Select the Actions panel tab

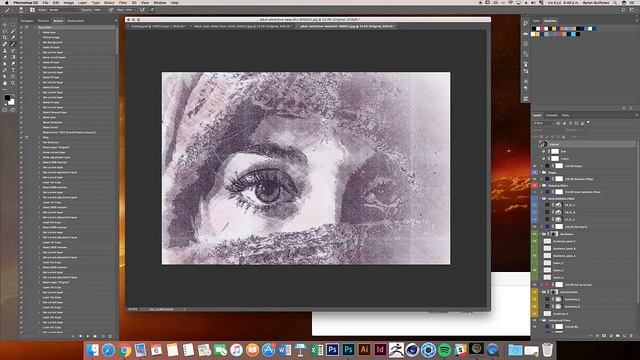(58, 21)
